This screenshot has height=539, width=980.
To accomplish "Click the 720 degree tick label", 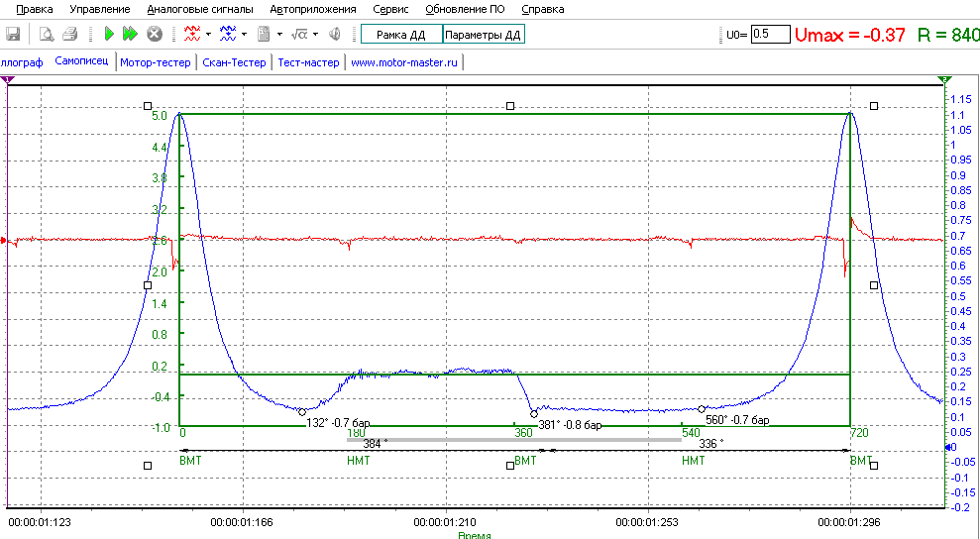I will 860,433.
